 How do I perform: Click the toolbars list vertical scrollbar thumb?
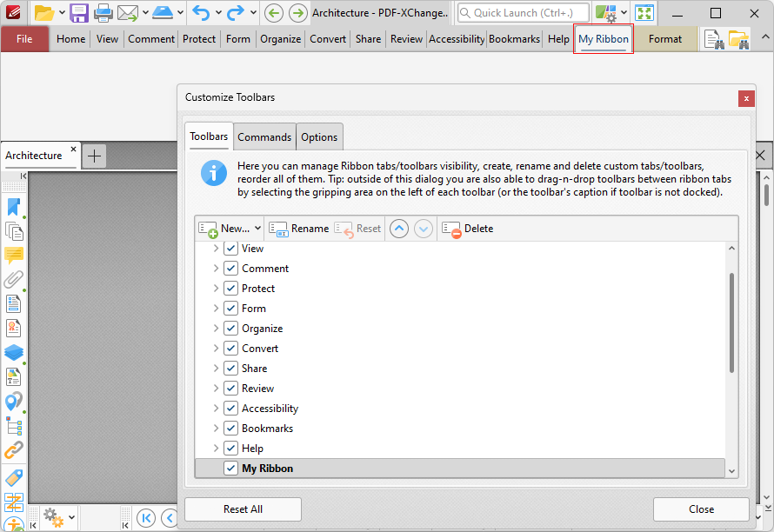731,323
